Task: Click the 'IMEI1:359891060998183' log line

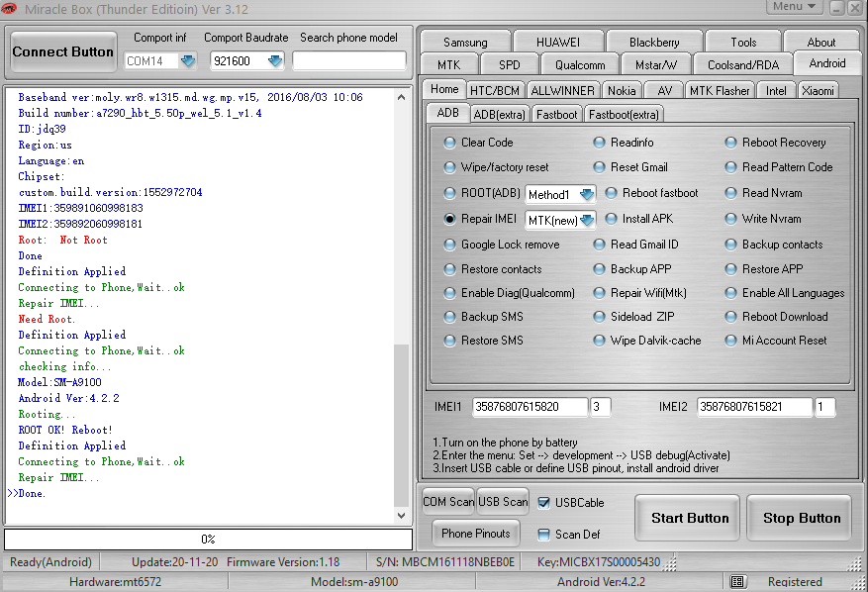Action: pyautogui.click(x=81, y=208)
